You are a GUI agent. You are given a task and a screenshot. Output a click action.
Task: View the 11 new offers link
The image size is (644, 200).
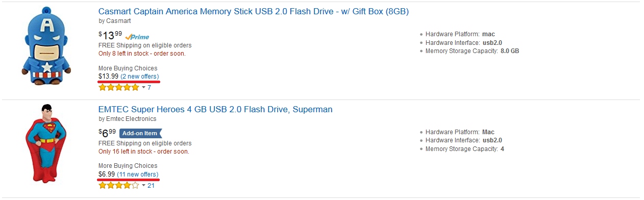tap(137, 174)
